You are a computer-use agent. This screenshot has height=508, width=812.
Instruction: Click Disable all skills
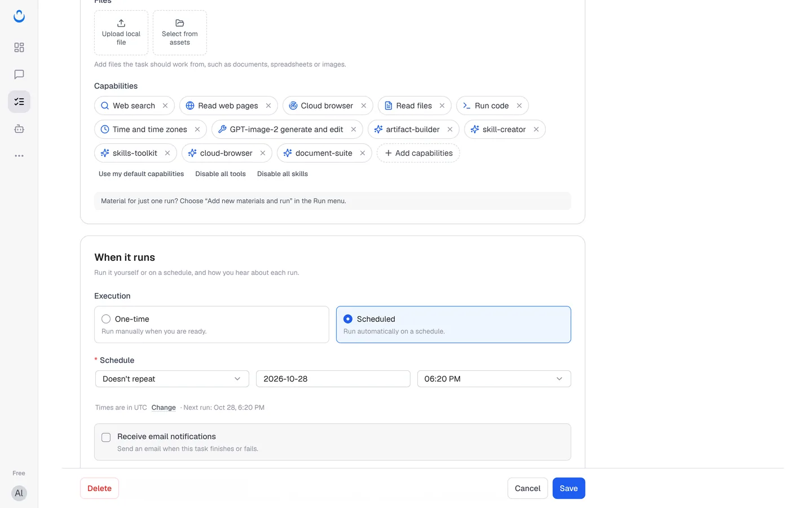coord(283,174)
